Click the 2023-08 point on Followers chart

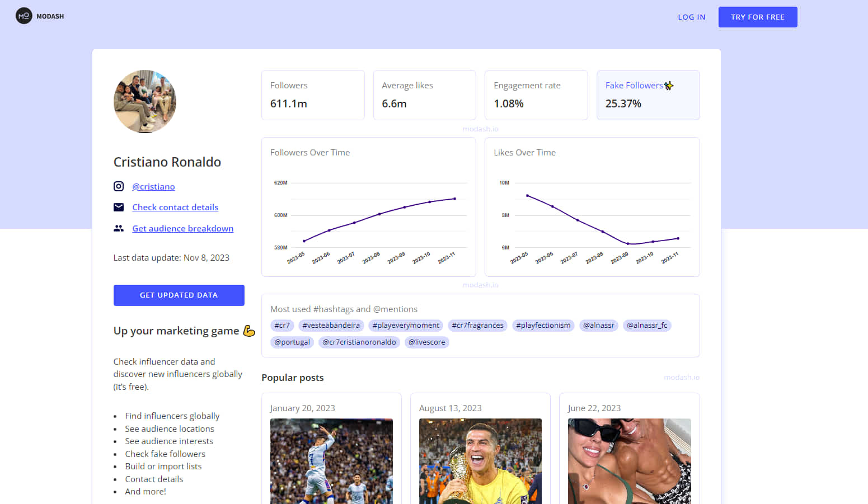[379, 214]
